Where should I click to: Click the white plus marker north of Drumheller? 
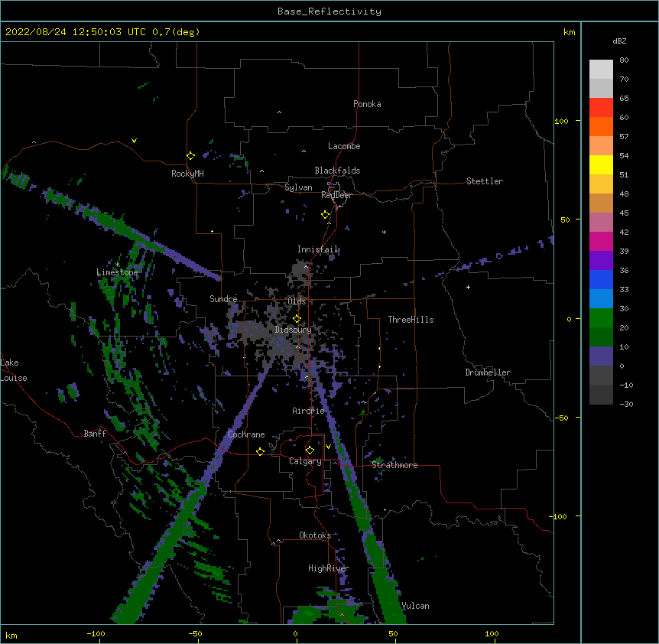click(468, 287)
